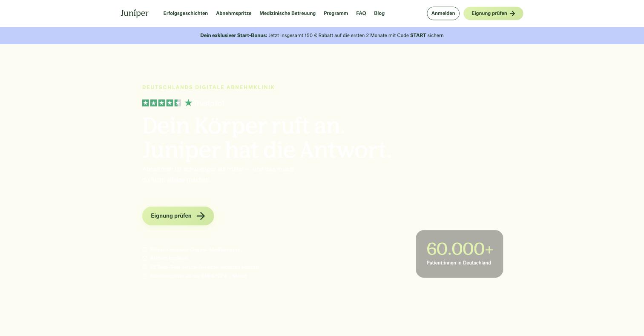Open Medizinische Betreuung in the navigation
The height and width of the screenshot is (336, 644).
point(287,13)
